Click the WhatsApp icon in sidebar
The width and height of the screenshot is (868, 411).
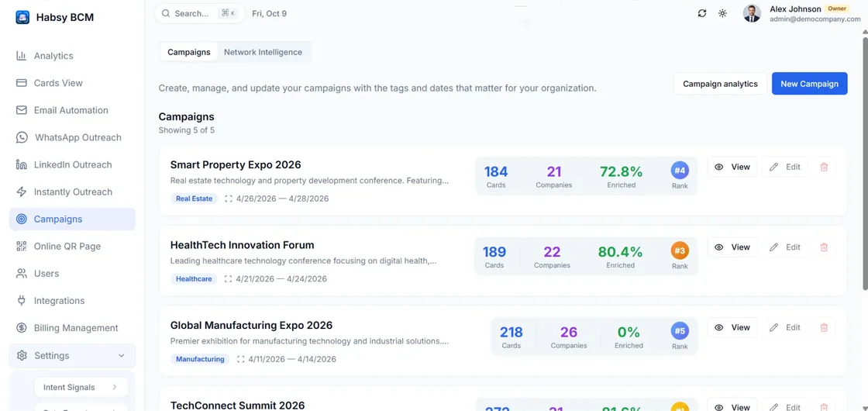22,137
